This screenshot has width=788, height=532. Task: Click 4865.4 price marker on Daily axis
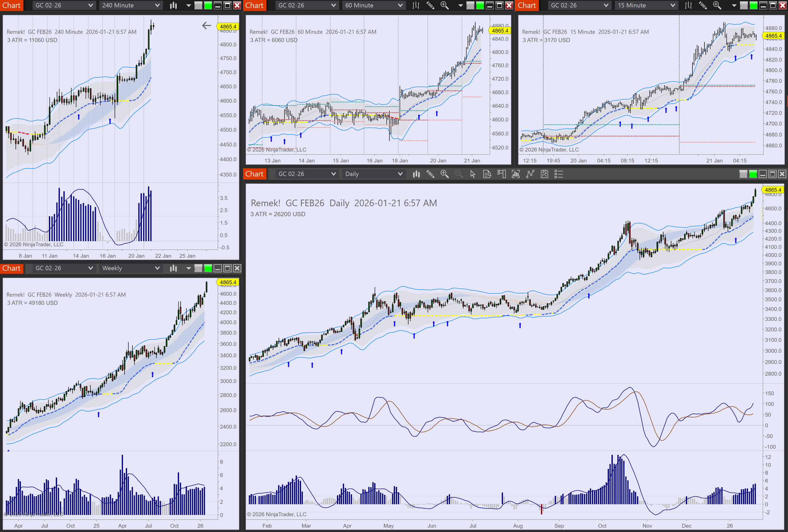click(773, 190)
